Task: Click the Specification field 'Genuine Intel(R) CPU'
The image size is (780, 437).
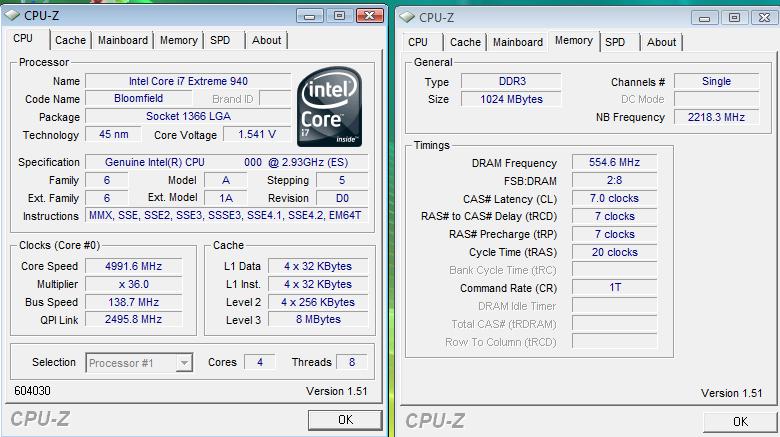Action: (227, 162)
